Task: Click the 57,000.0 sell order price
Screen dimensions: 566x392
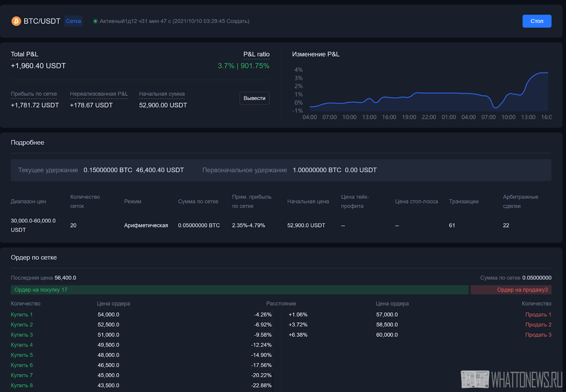Action: coord(387,315)
